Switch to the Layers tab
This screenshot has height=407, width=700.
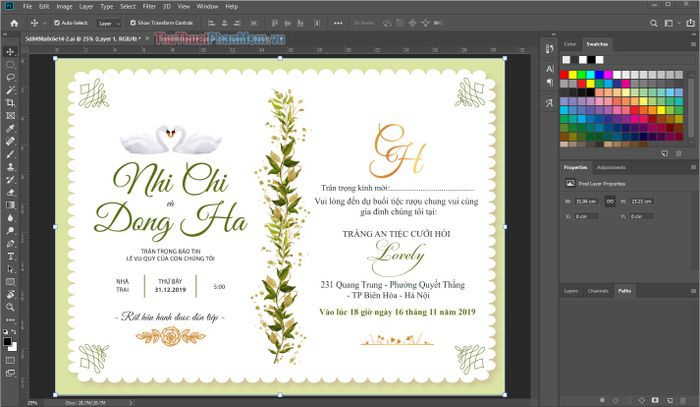coord(571,291)
